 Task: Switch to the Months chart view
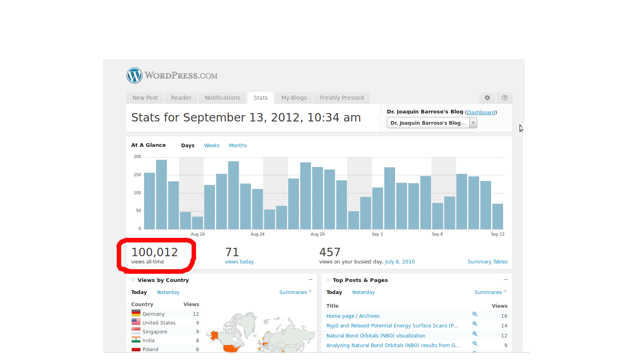[x=238, y=146]
